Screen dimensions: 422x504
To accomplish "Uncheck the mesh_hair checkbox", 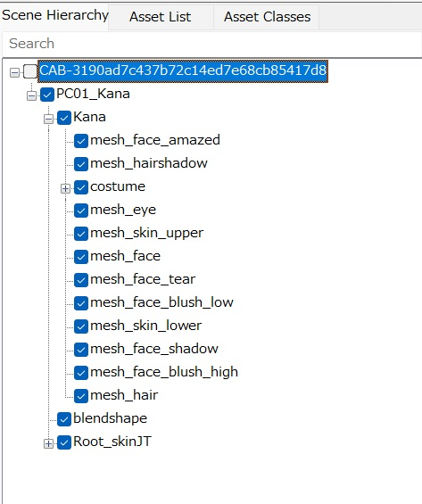I will tap(81, 396).
